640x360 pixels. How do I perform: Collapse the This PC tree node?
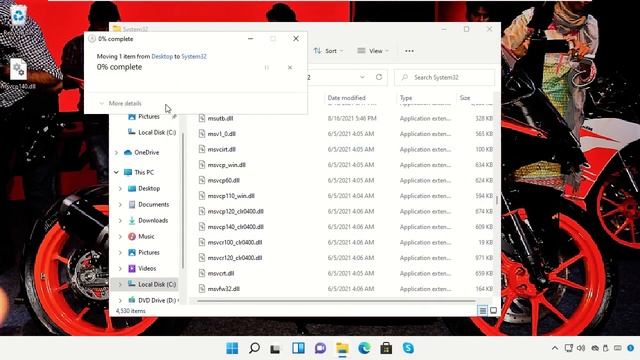coord(116,172)
